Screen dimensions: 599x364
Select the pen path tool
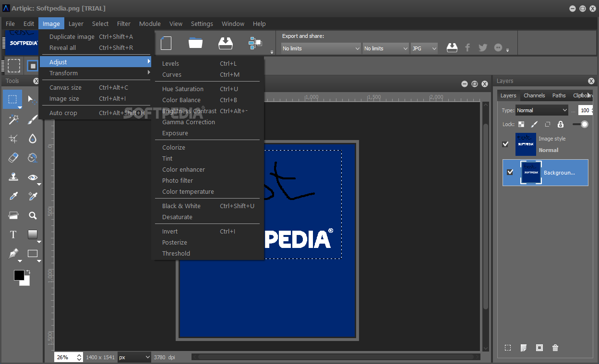click(13, 254)
